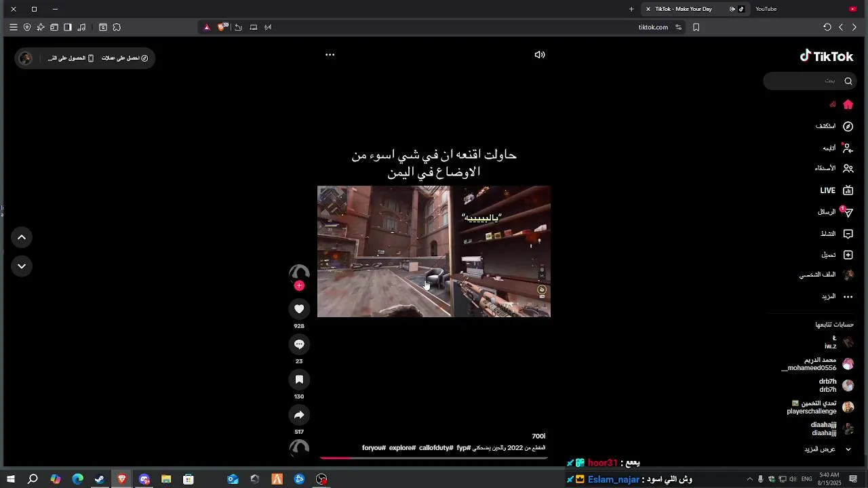868x488 pixels.
Task: Bookmark the video showing 130 saves
Action: coord(299,380)
